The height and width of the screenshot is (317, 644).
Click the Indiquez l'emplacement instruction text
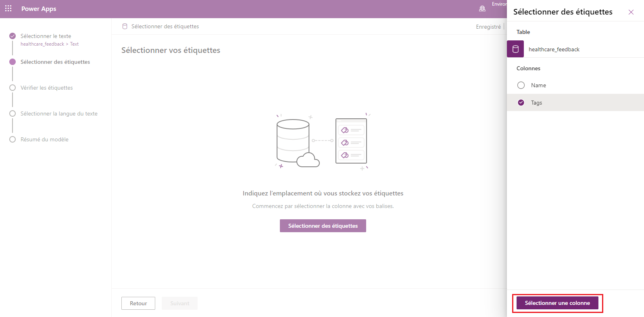pyautogui.click(x=323, y=193)
